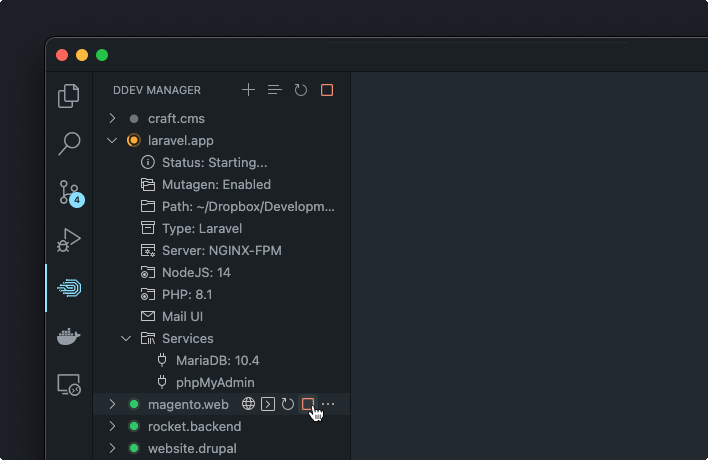Open the Docker view
This screenshot has height=460, width=708.
click(69, 336)
